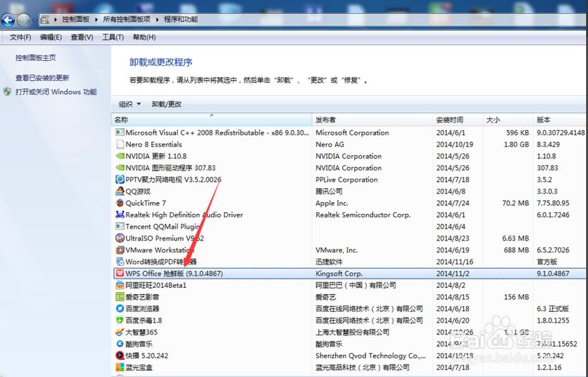Click publisher Kingsoft Corp. cell
This screenshot has width=588, height=377.
tap(339, 273)
